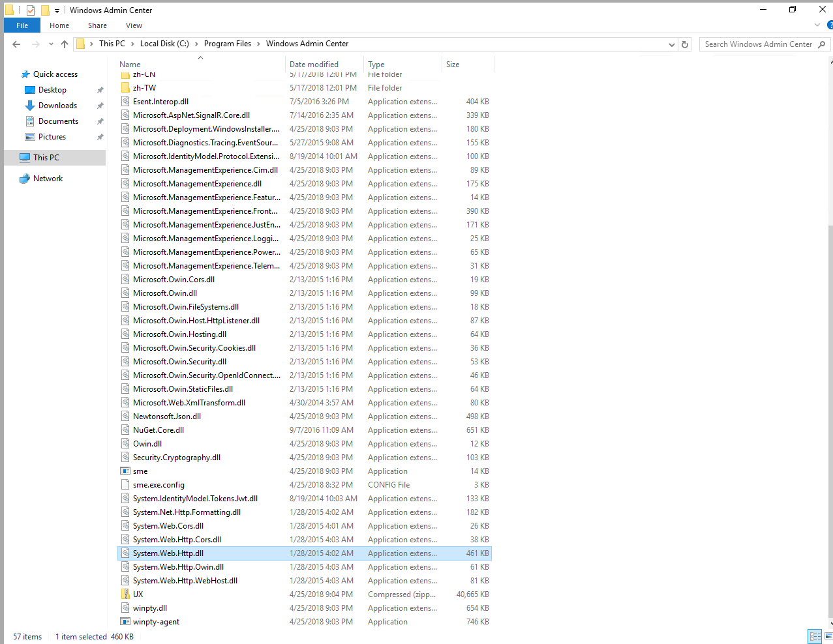Image resolution: width=833 pixels, height=644 pixels.
Task: Select Security.Cryptography.dll file
Action: click(x=177, y=458)
